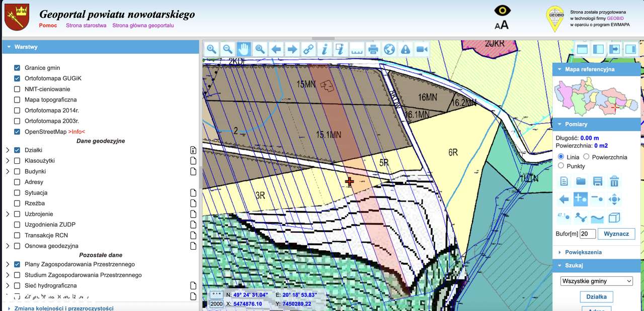Image resolution: width=644 pixels, height=311 pixels.
Task: Enable the Mapa topograficzna layer
Action: 17,100
